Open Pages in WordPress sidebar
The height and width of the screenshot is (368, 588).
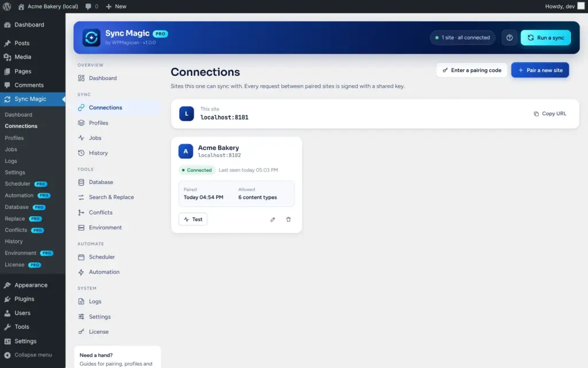[x=33, y=71]
